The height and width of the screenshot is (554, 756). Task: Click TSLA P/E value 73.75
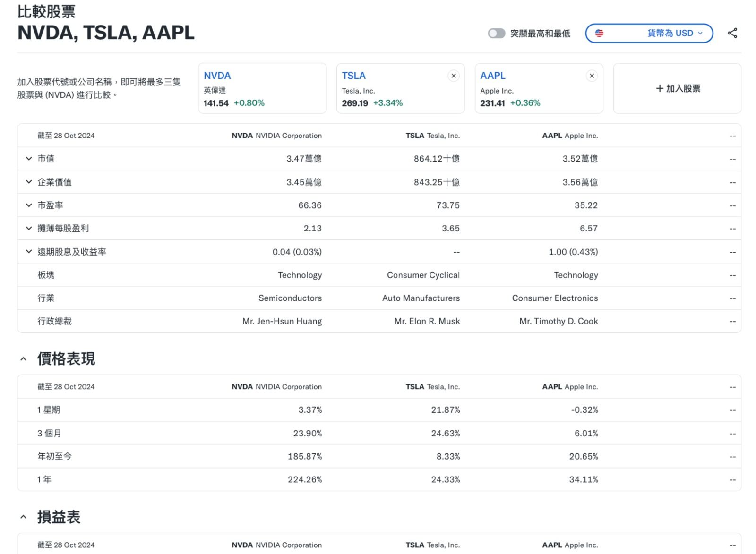click(x=448, y=205)
